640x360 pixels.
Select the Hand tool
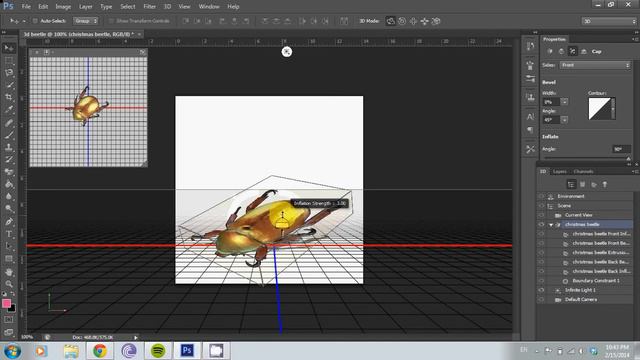[9, 271]
